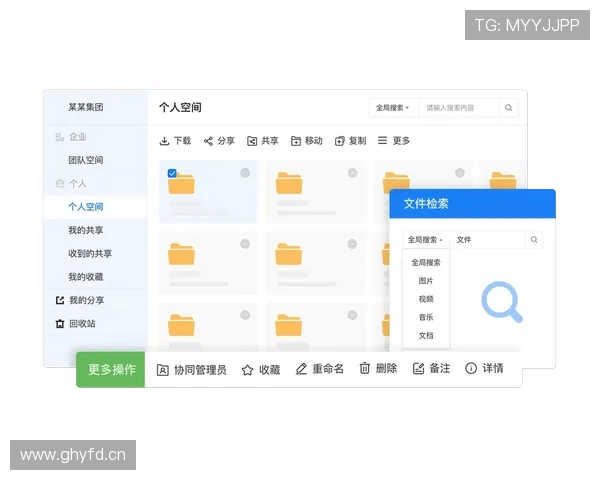Click the magnifier in 文件检索 search box
The image size is (600, 480).
point(534,240)
